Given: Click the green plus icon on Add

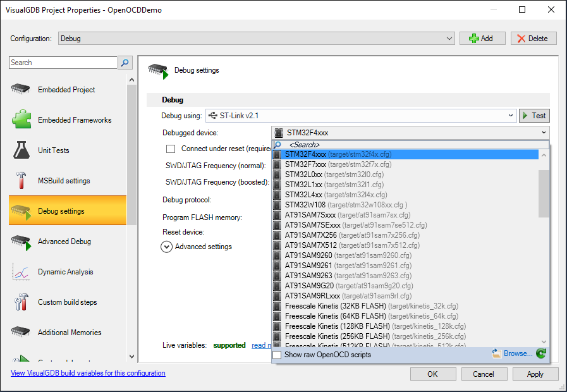Looking at the screenshot, I should point(473,39).
